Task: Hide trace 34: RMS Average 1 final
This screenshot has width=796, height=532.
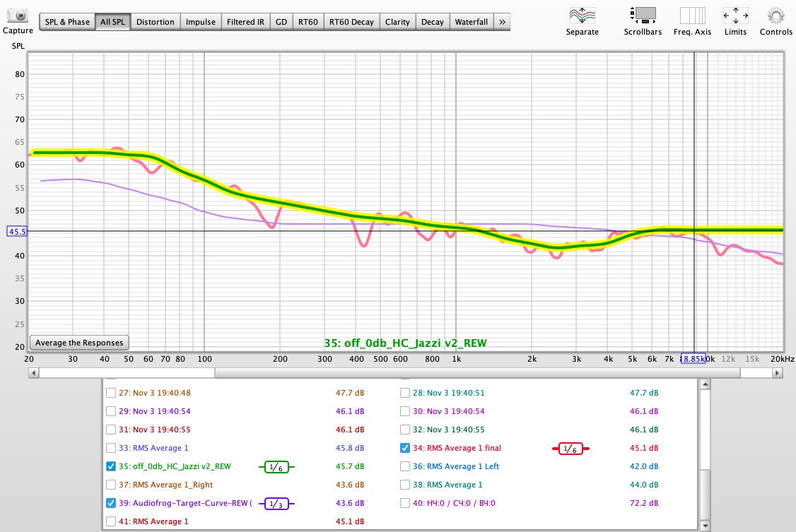Action: pos(404,448)
